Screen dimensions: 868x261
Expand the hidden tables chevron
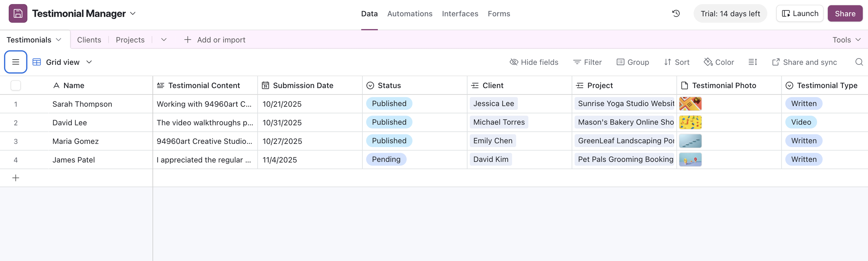click(164, 40)
